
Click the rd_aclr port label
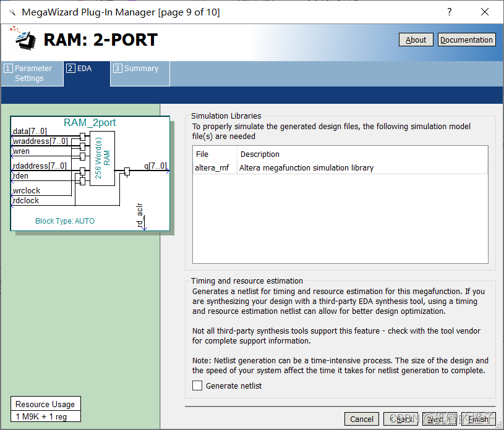pyautogui.click(x=140, y=215)
